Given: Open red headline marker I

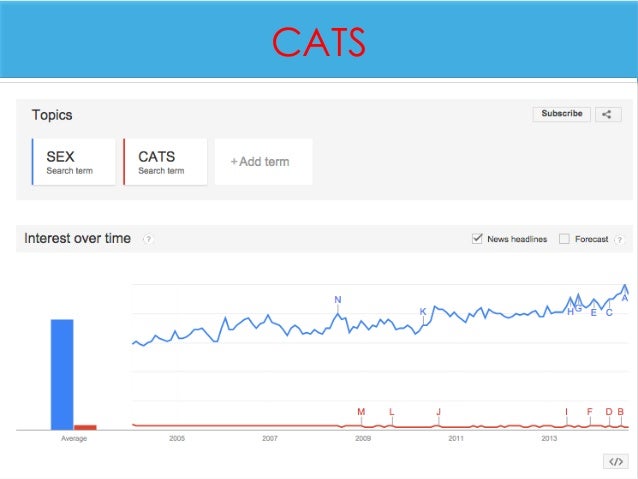Looking at the screenshot, I should (x=566, y=412).
